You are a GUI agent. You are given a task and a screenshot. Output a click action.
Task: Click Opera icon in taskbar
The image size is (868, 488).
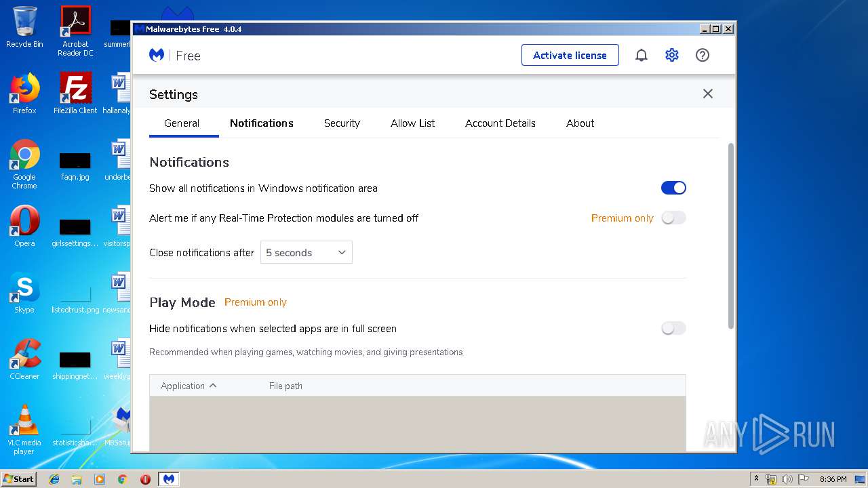click(x=145, y=479)
